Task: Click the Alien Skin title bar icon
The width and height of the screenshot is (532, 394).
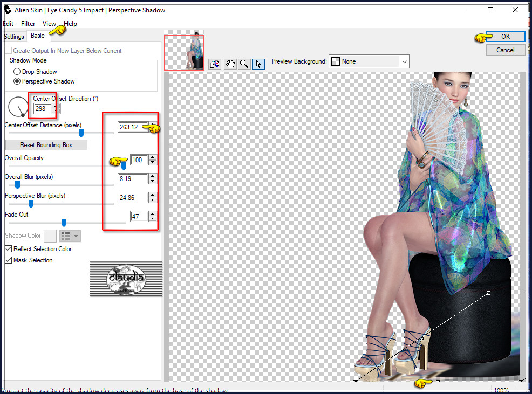Action: [x=7, y=10]
